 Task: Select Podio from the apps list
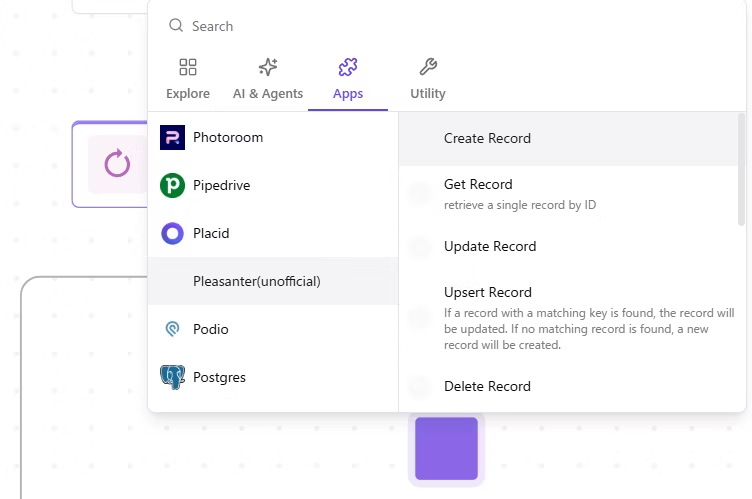coord(273,329)
